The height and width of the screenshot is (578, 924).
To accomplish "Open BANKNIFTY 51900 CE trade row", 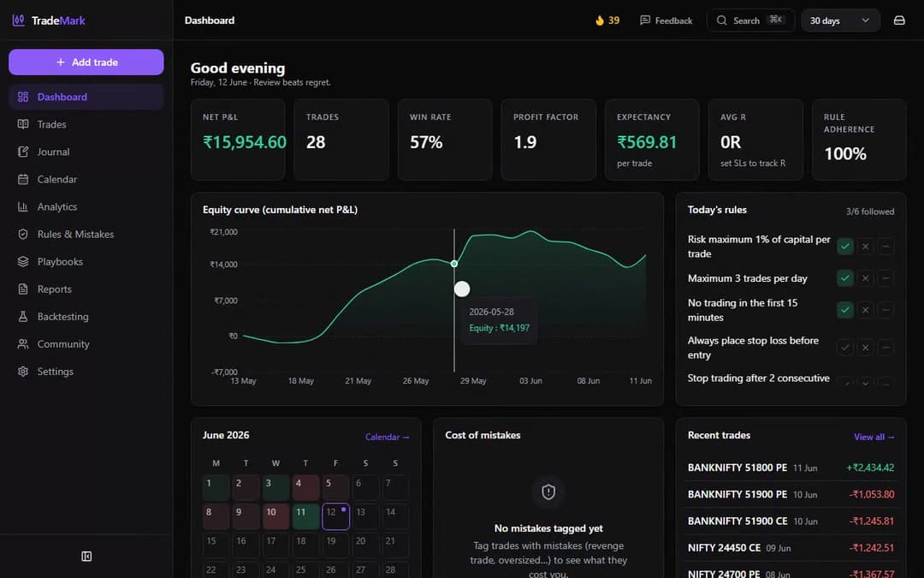I will click(791, 521).
